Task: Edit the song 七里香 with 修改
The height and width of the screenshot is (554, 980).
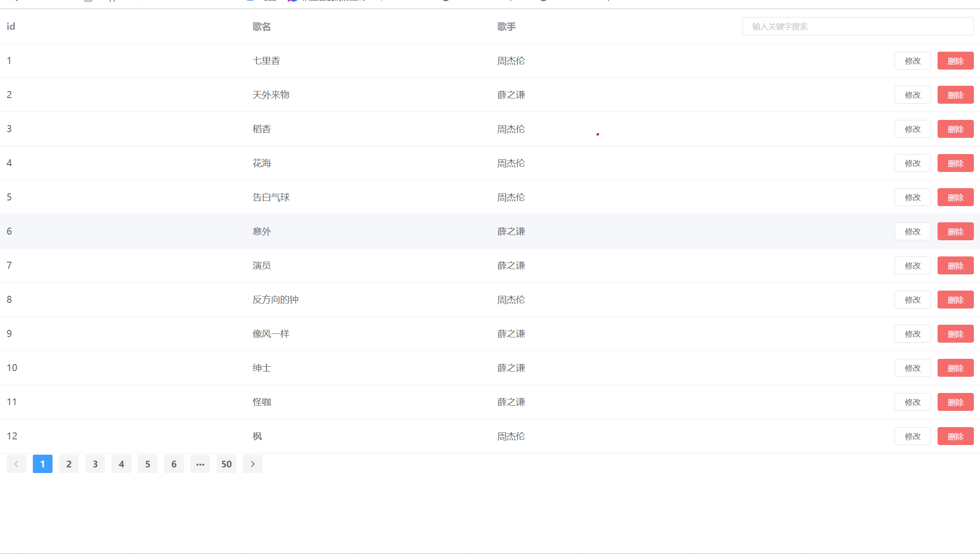Action: click(913, 61)
